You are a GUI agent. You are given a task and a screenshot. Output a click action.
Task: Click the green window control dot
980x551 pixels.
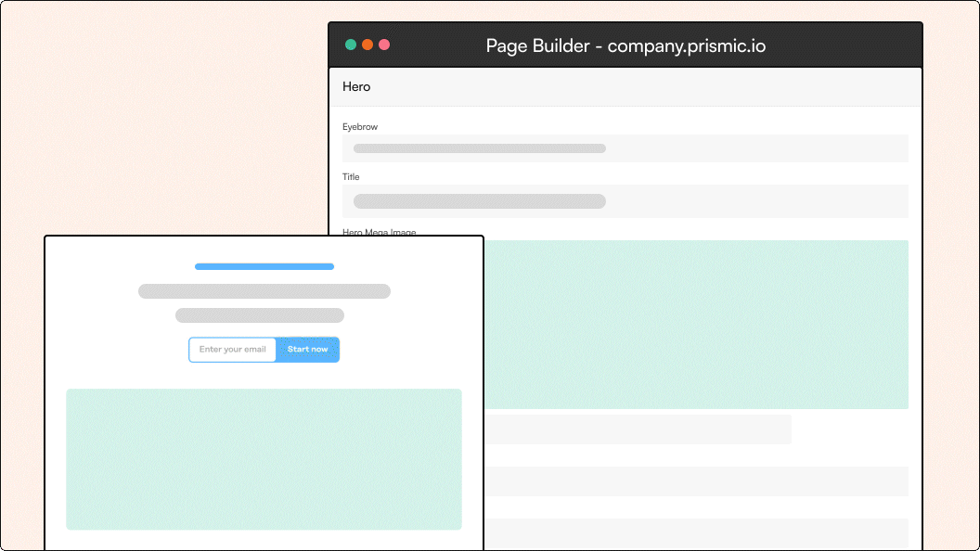tap(351, 45)
